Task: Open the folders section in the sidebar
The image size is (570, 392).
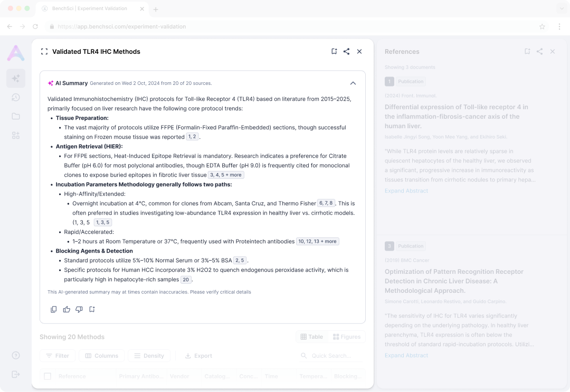Action: click(16, 116)
